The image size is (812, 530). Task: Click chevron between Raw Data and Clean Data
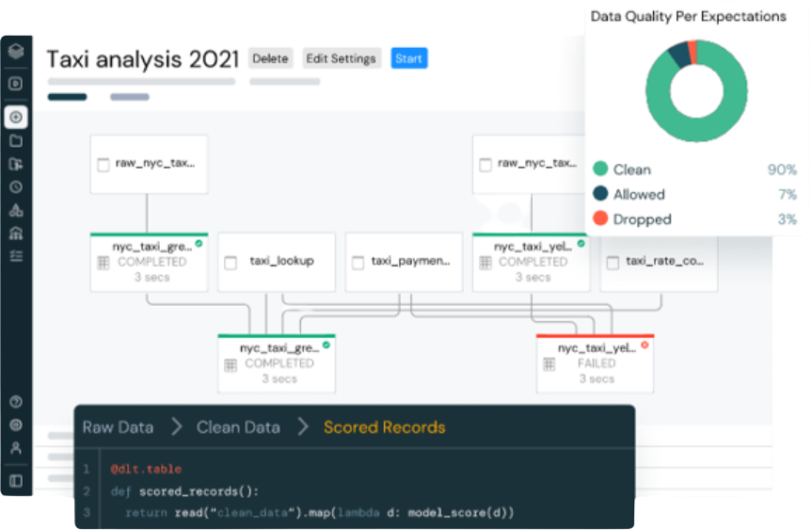point(177,427)
